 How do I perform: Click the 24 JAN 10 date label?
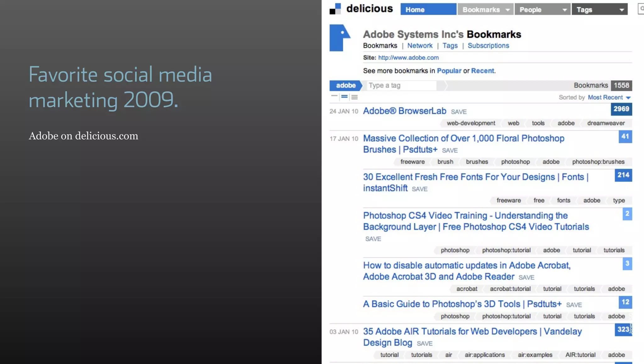(344, 111)
